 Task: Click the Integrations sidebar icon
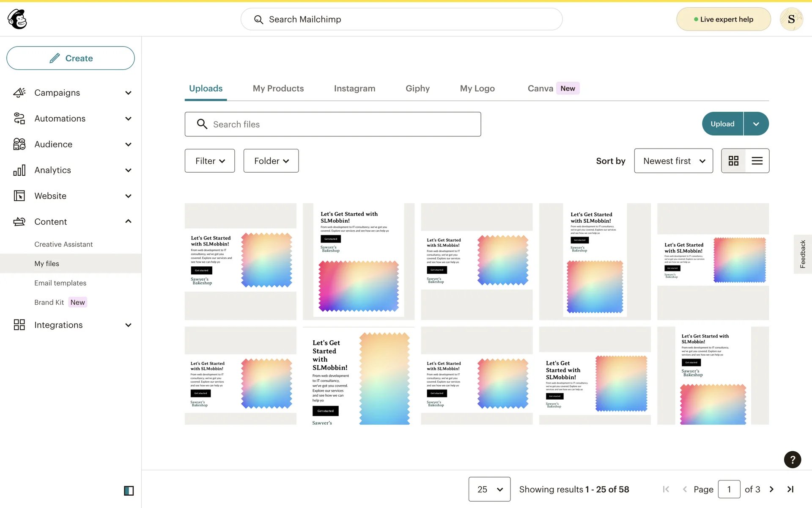(x=19, y=325)
